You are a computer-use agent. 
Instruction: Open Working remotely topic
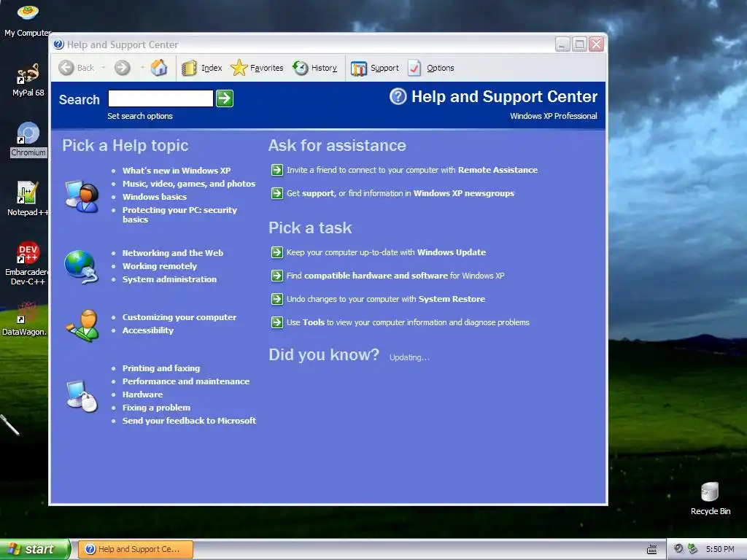coord(160,266)
